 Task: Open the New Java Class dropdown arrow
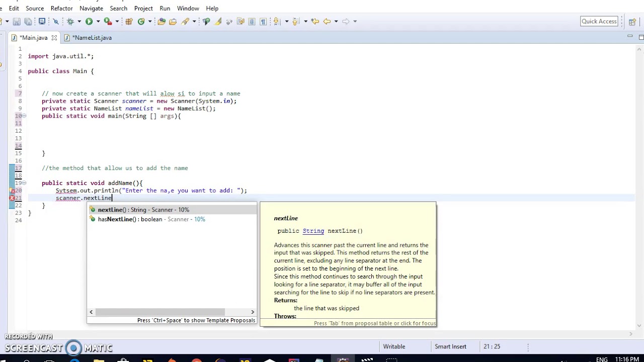[x=149, y=21]
